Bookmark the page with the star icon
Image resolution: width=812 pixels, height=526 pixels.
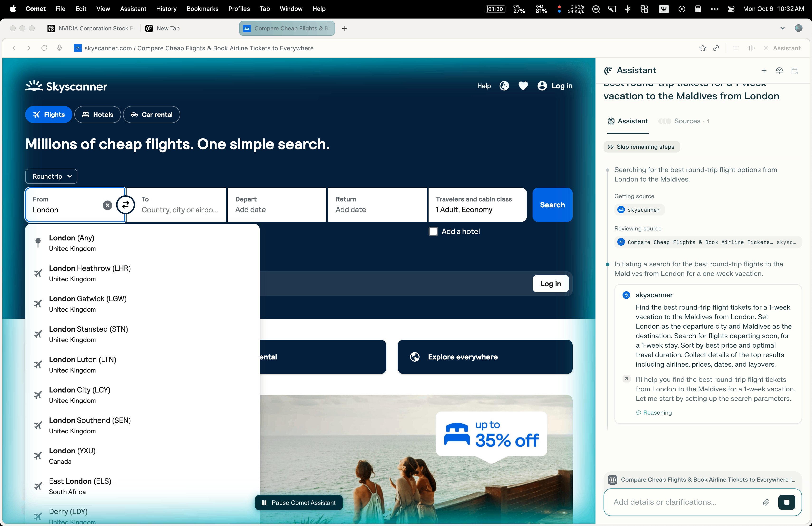(x=703, y=48)
